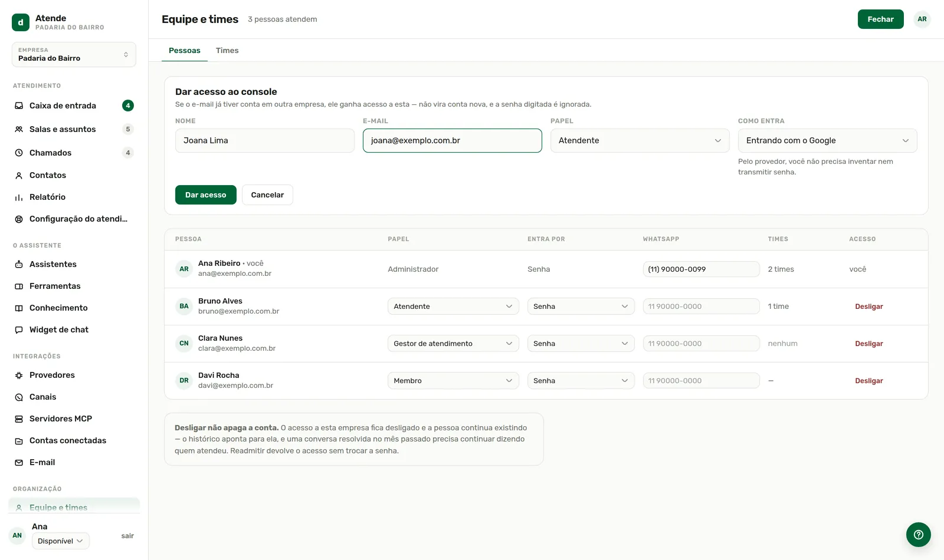Screen dimensions: 944x560
Task: Open the Disponível status dropdown
Action: (x=61, y=541)
